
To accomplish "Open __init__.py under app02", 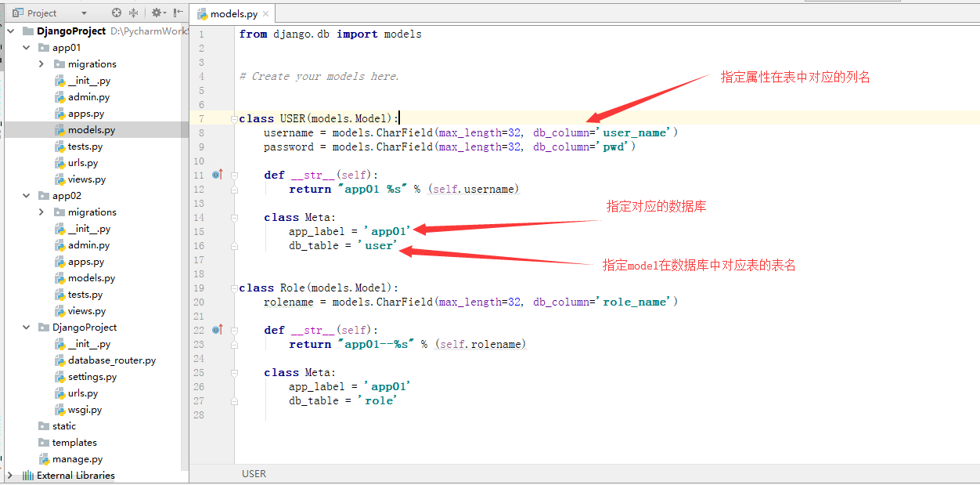I will 89,229.
